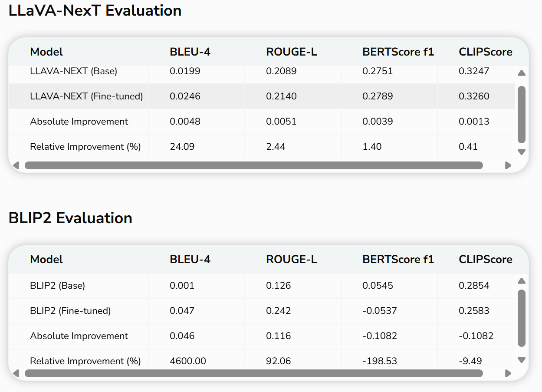Click value 0.3247 in LLaVA base row

tap(474, 71)
